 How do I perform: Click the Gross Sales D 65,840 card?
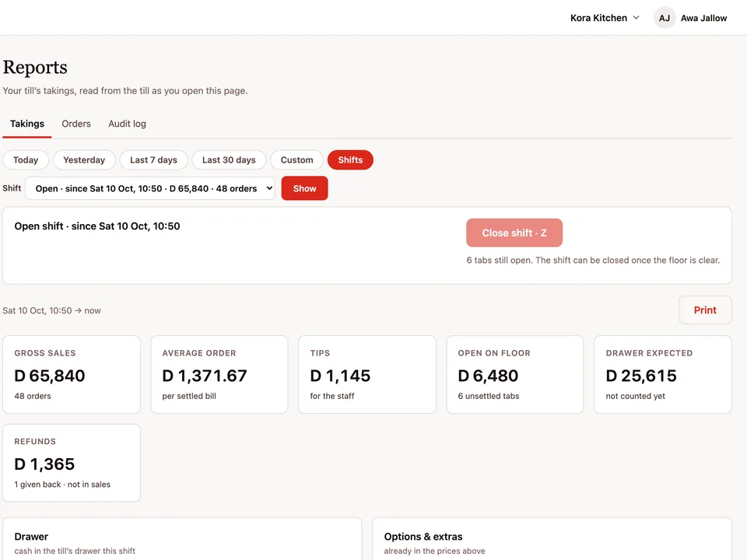pyautogui.click(x=72, y=374)
